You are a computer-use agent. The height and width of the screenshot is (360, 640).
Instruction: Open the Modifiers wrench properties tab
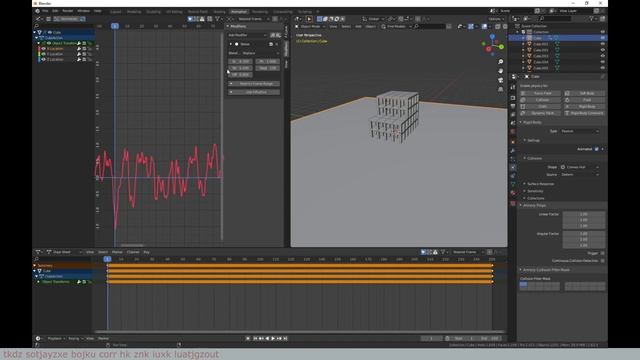pyautogui.click(x=513, y=151)
